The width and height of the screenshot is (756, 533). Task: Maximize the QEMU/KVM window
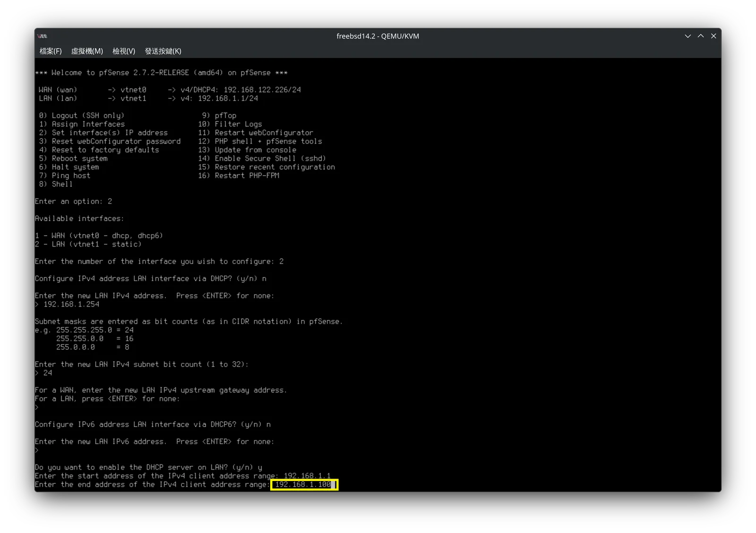pyautogui.click(x=701, y=36)
